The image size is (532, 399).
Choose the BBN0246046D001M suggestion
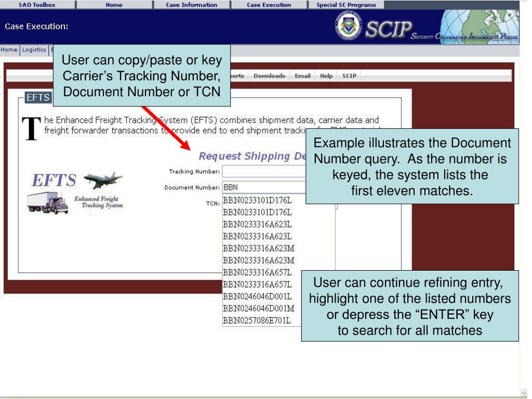pos(259,309)
